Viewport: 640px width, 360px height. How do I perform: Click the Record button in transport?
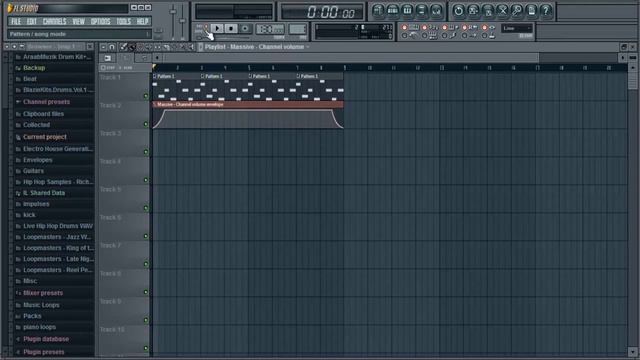(x=245, y=28)
